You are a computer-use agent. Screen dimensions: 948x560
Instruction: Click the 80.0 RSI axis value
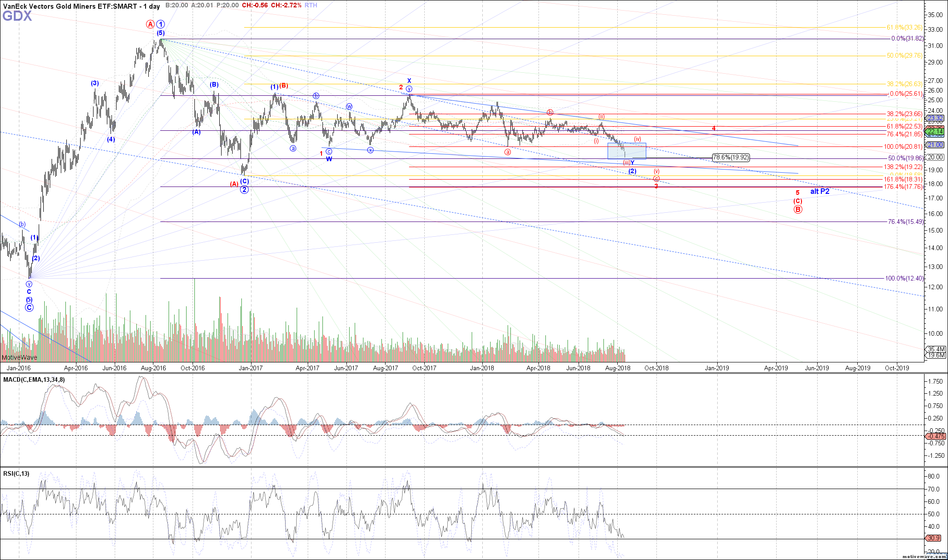click(x=934, y=476)
